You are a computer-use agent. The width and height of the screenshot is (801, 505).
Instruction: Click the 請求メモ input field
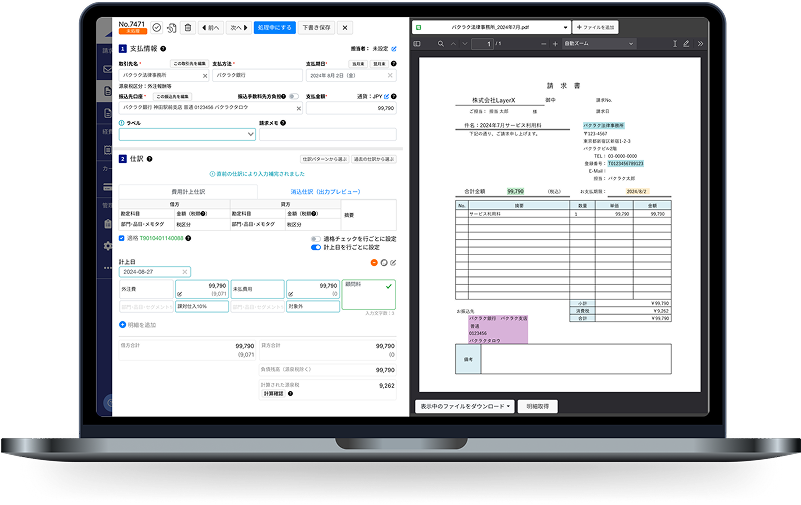point(327,134)
